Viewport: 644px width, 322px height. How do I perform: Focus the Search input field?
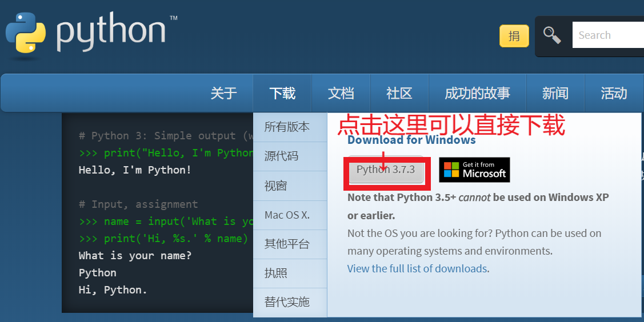pyautogui.click(x=608, y=35)
